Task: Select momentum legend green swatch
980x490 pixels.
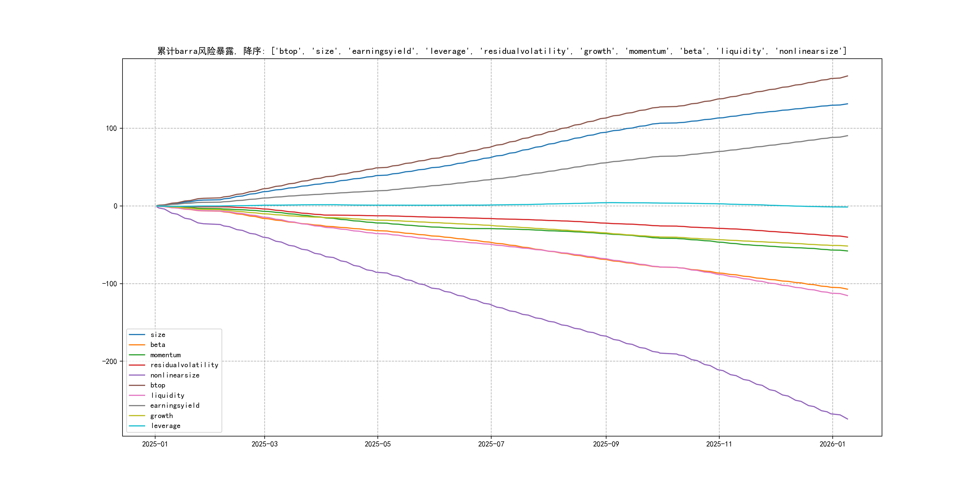Action: (x=137, y=355)
